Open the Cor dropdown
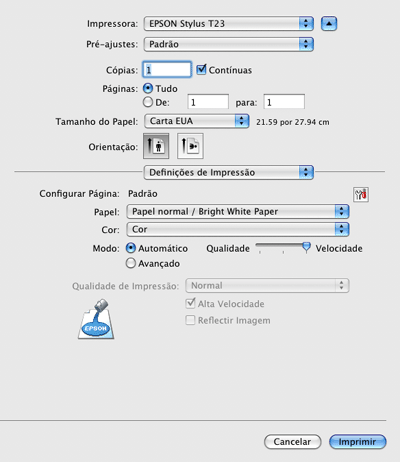The image size is (400, 462). click(x=238, y=229)
